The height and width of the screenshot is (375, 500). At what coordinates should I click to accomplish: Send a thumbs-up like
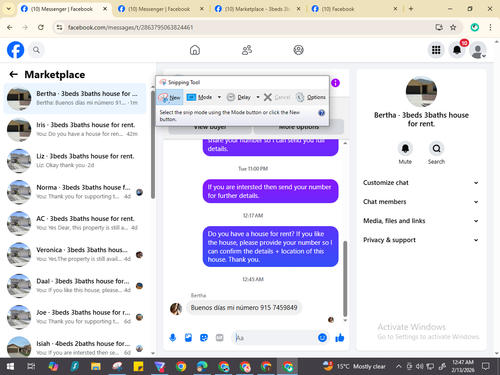(340, 338)
